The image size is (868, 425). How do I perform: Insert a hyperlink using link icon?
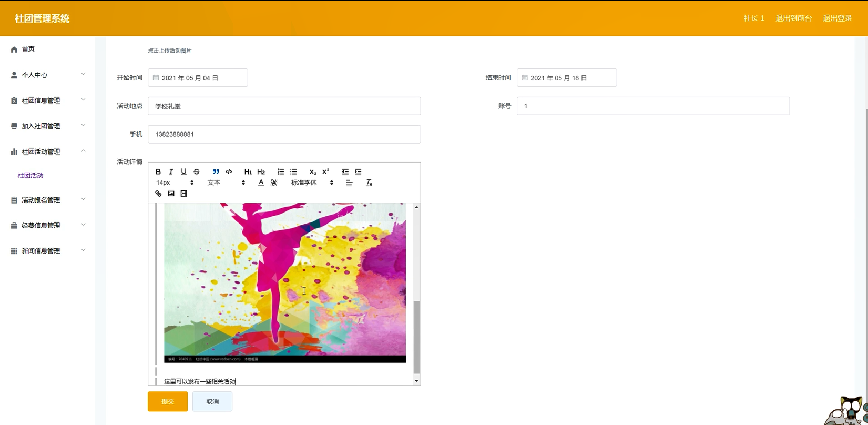(x=158, y=194)
